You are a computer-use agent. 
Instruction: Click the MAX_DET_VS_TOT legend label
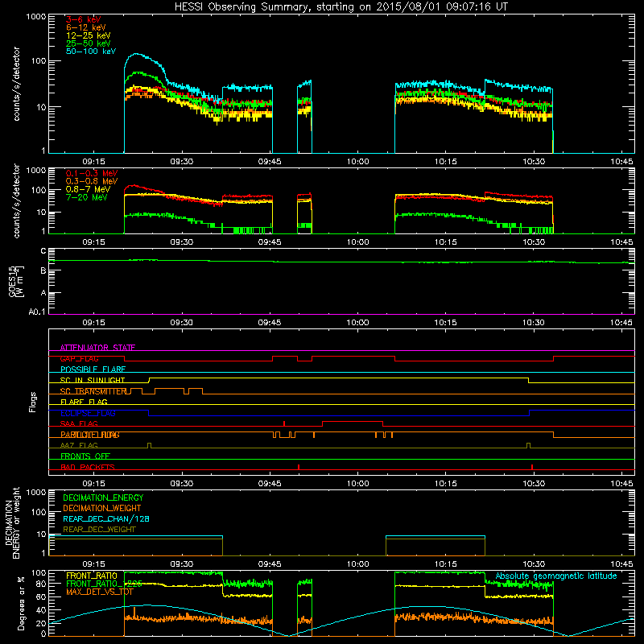click(100, 592)
